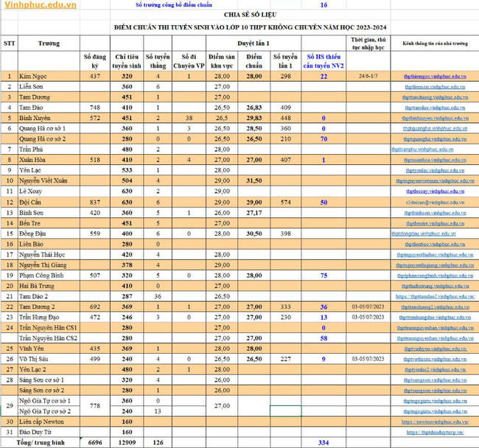The image size is (479, 448).
Task: Open the website link in the Kim Ngọc row
Action: click(435, 77)
